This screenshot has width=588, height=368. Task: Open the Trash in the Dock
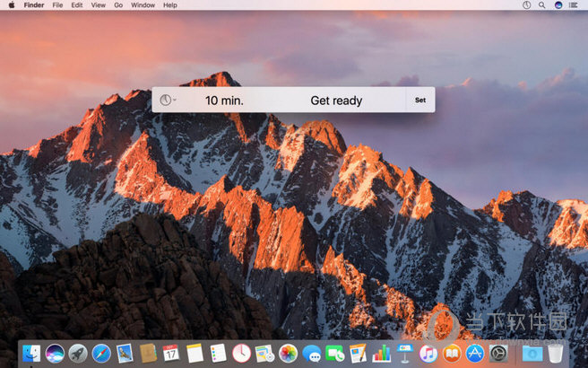click(556, 354)
